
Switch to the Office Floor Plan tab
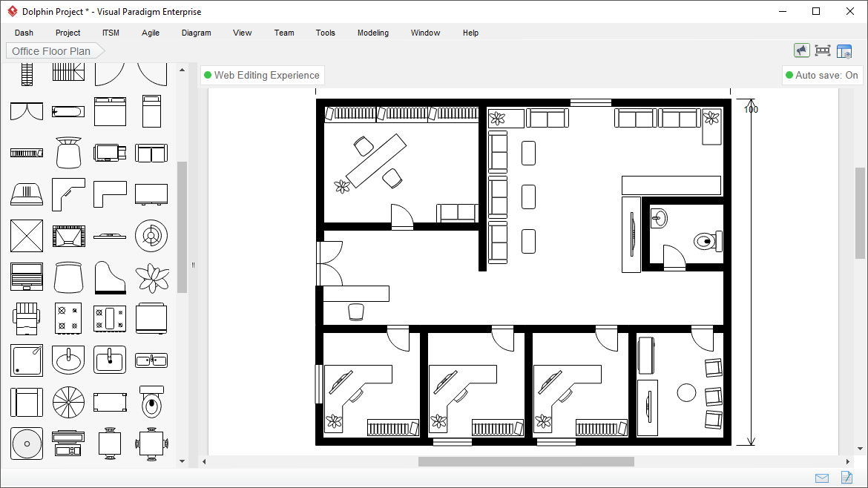click(x=50, y=50)
